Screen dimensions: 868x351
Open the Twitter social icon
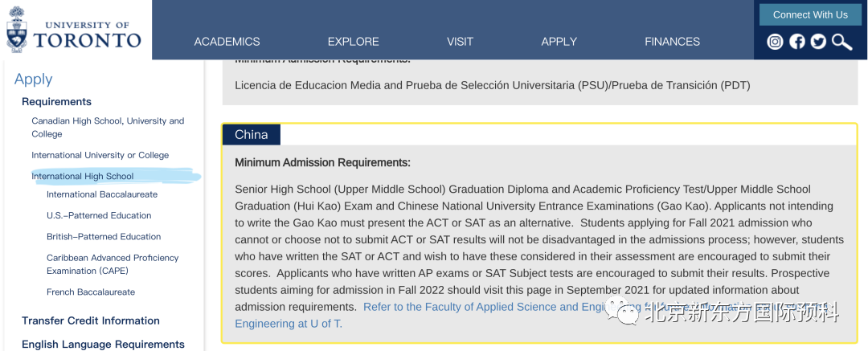click(x=818, y=42)
